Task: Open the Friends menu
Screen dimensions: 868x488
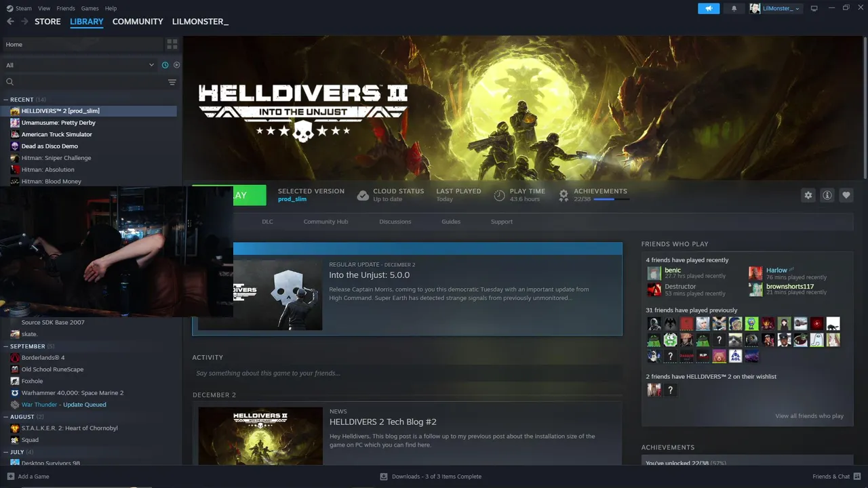Action: [x=66, y=8]
